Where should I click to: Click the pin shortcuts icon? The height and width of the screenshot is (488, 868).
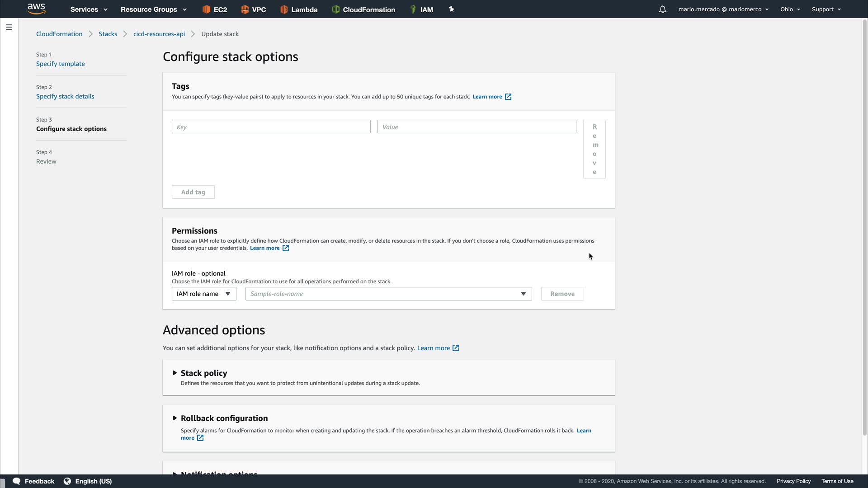click(x=451, y=9)
